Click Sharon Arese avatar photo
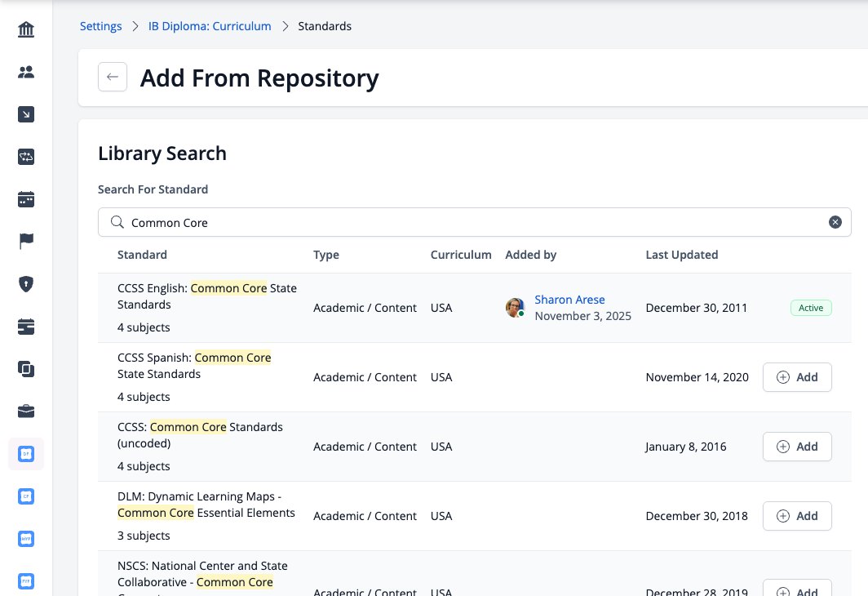868x596 pixels. click(516, 308)
